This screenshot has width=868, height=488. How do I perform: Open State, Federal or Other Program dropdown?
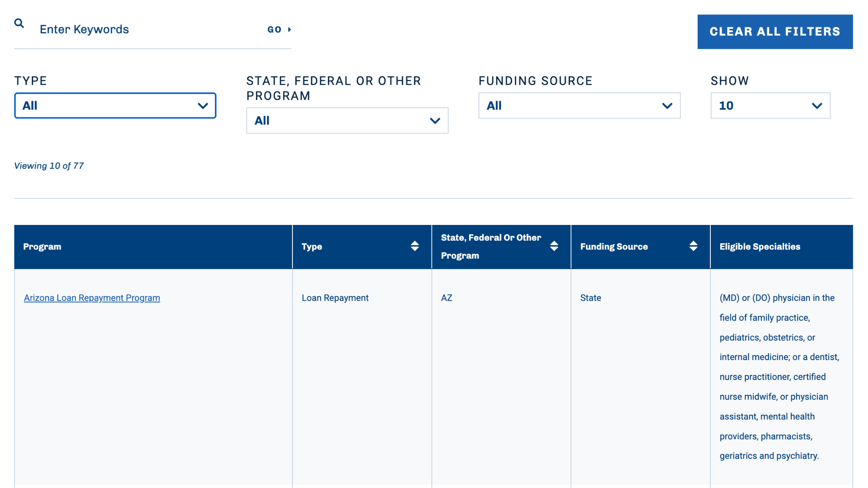pos(347,121)
